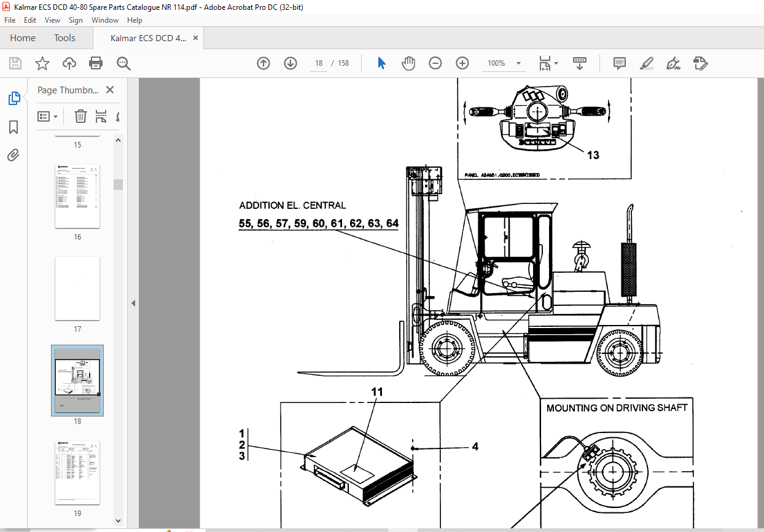Click the scrolling mode keyboard icon

tap(579, 63)
